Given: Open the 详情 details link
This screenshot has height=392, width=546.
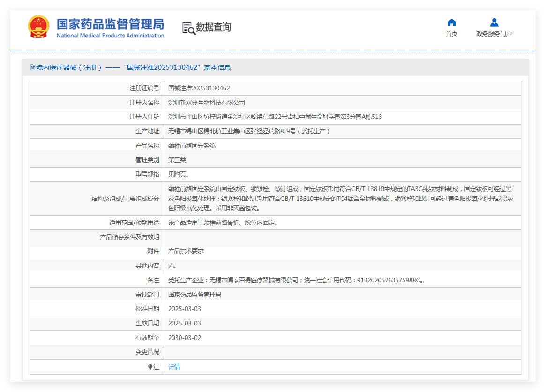Looking at the screenshot, I should pos(174,367).
